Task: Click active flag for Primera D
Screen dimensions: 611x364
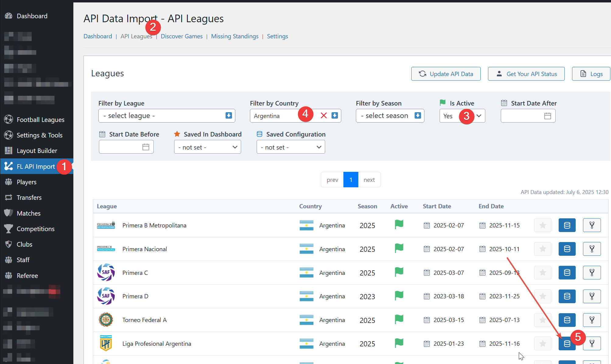Action: [x=399, y=296]
